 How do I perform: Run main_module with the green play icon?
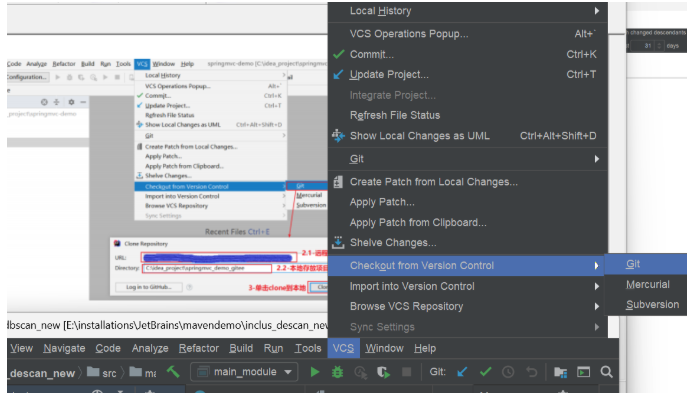[x=315, y=372]
